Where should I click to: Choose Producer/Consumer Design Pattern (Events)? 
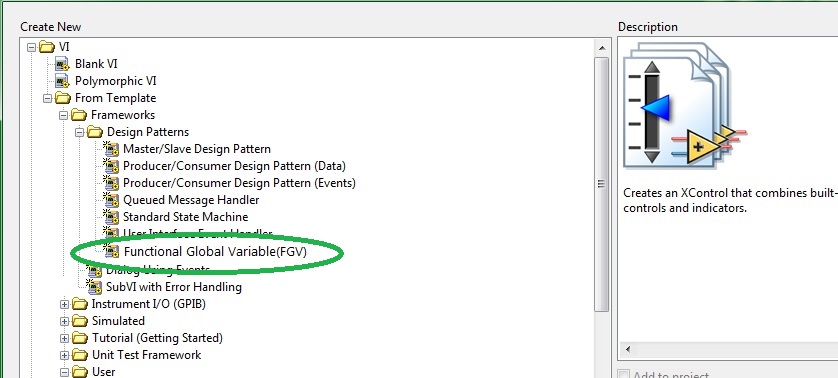point(239,183)
